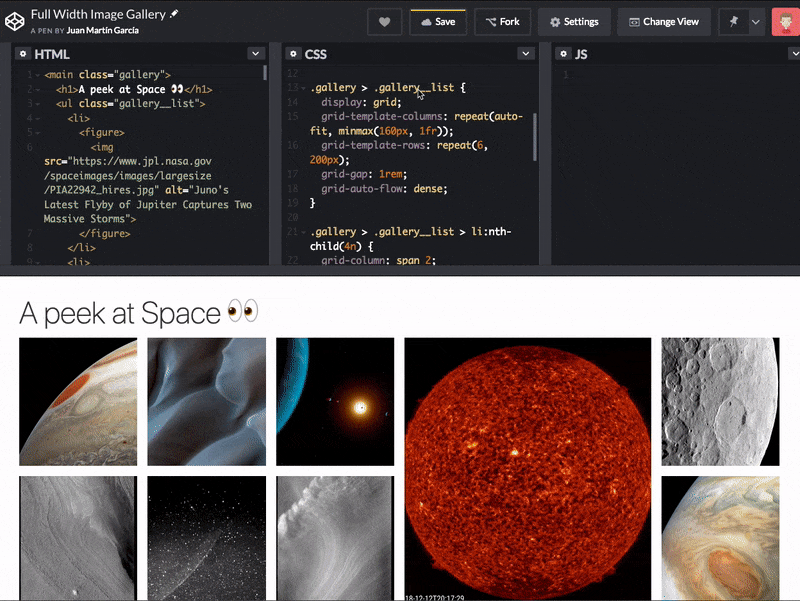The image size is (800, 601).
Task: Click the code line grid-gap: 1rem;
Action: pos(364,174)
